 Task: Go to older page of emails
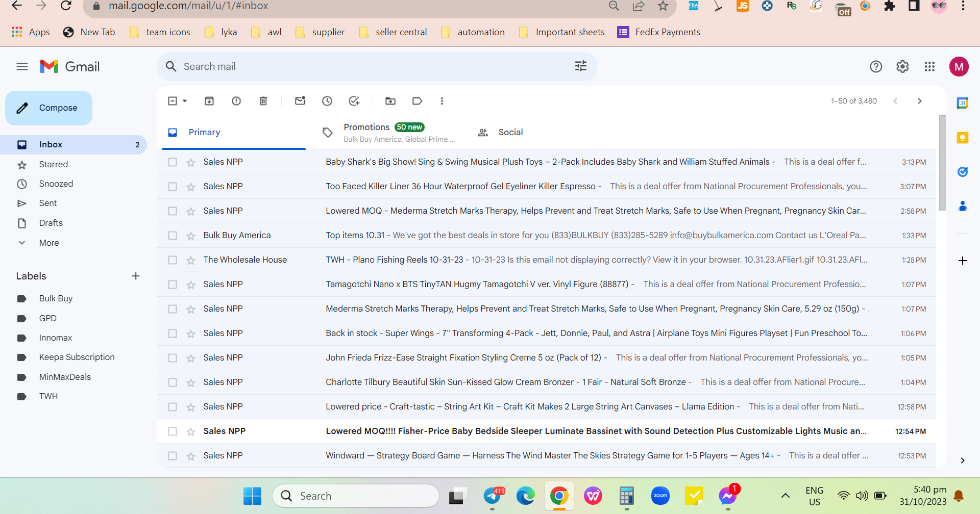click(920, 101)
